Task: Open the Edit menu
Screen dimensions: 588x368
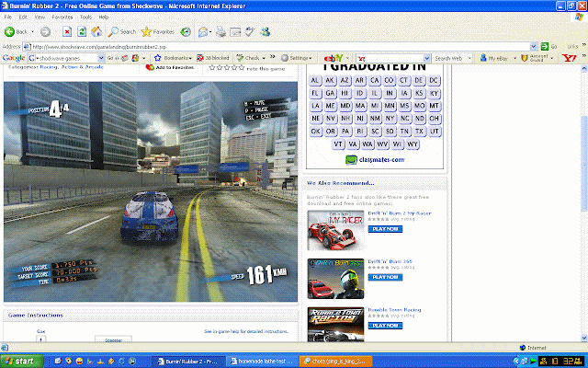Action: 23,17
